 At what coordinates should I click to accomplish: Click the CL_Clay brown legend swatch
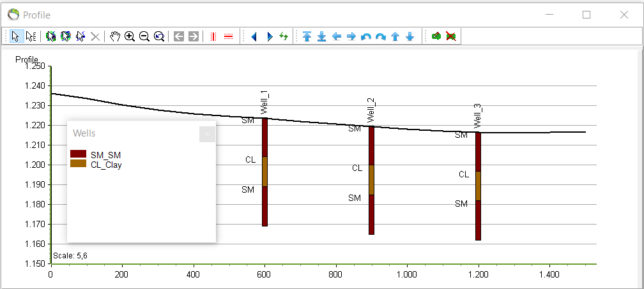[x=78, y=164]
